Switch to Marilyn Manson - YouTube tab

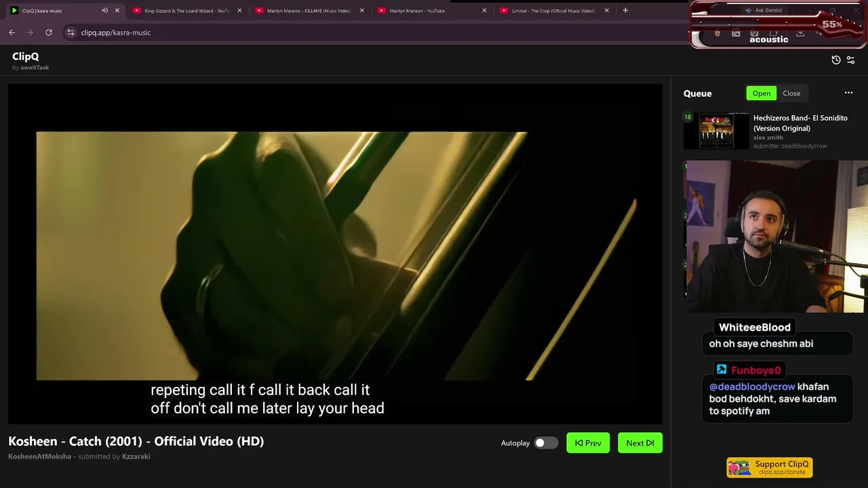431,11
